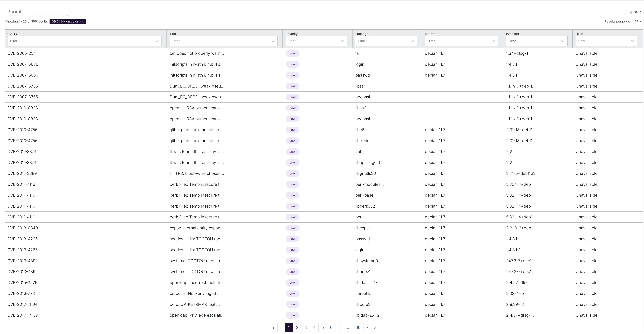This screenshot has width=644, height=334.
Task: Click the 'coreutils: Non-privileged s...' title
Action: [196, 293]
